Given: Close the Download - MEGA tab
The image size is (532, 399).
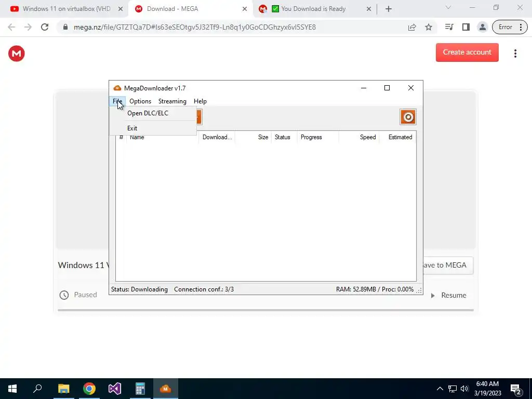Looking at the screenshot, I should 245,9.
